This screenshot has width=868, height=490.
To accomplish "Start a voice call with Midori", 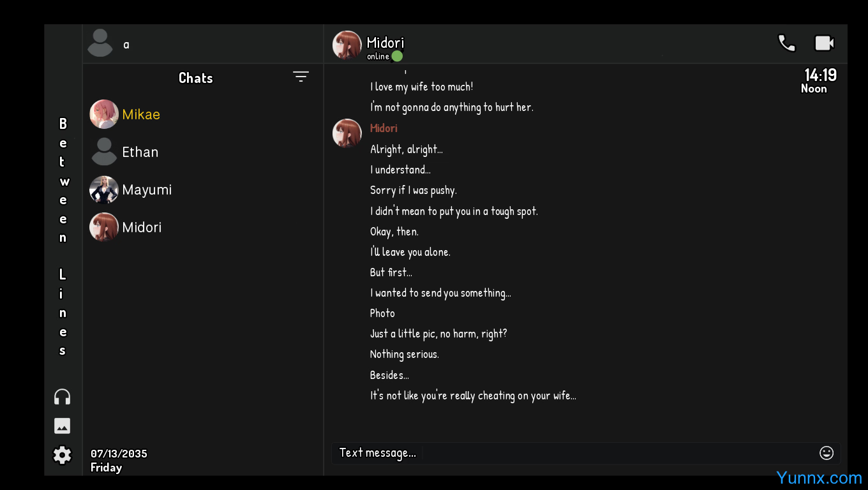I will point(786,43).
